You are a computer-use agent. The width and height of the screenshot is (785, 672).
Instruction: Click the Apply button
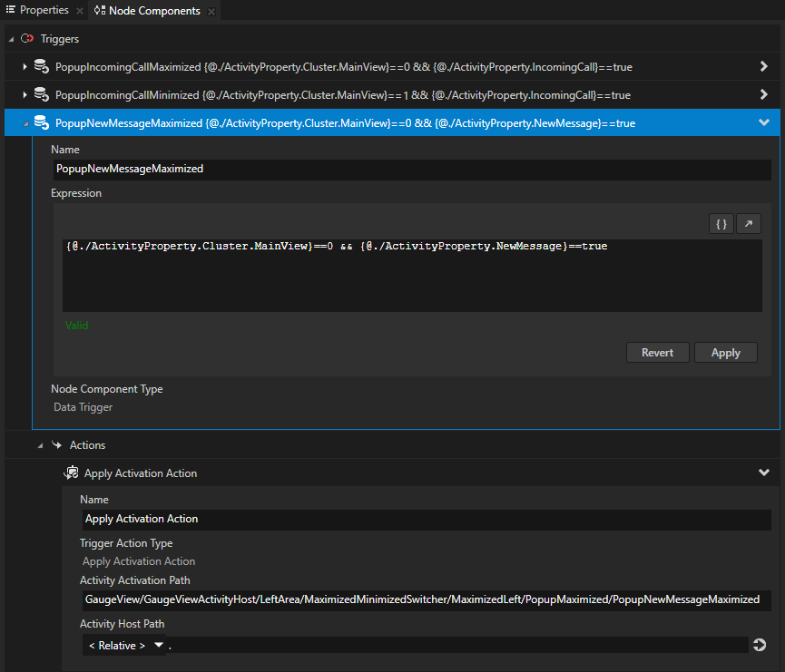(725, 352)
